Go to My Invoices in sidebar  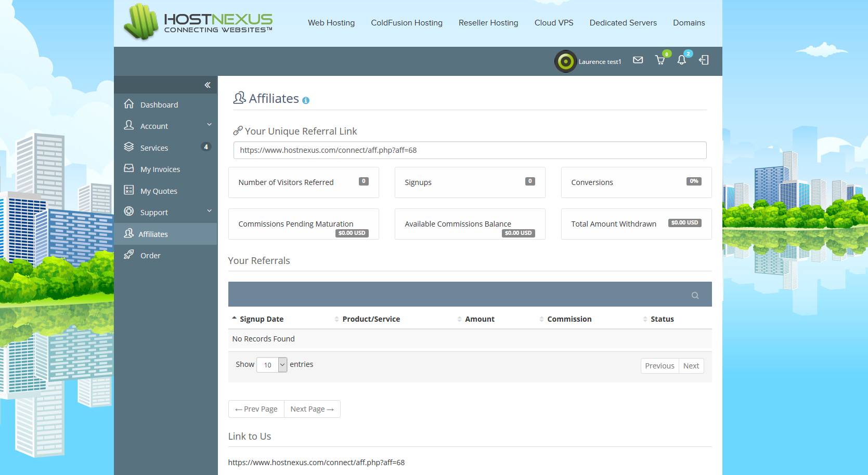[x=160, y=169]
